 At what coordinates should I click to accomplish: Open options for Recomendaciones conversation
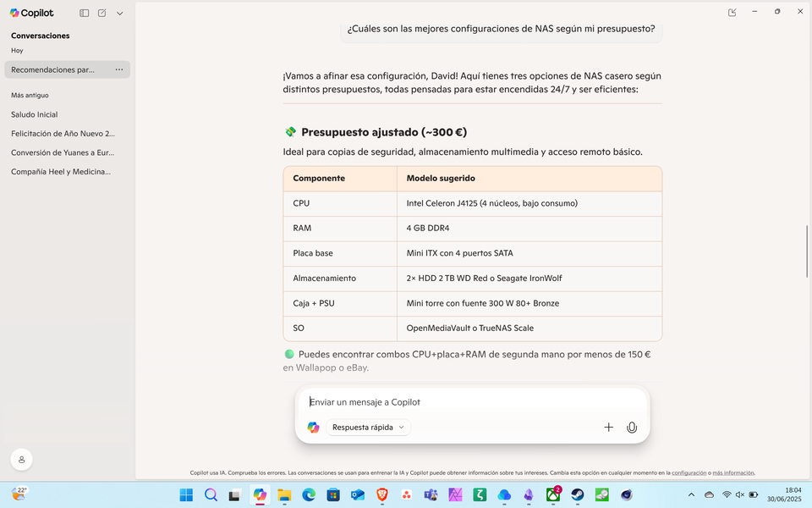click(119, 69)
